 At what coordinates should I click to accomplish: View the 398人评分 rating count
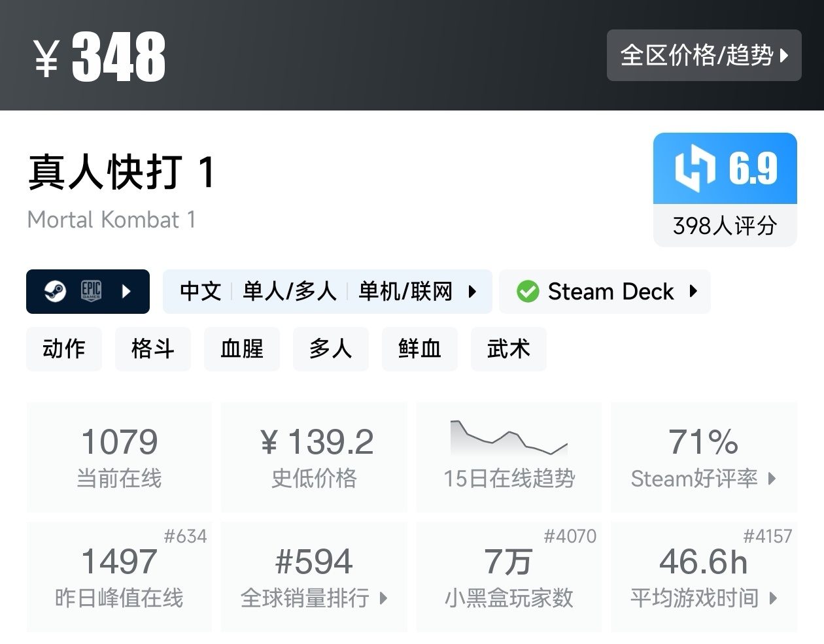click(725, 226)
